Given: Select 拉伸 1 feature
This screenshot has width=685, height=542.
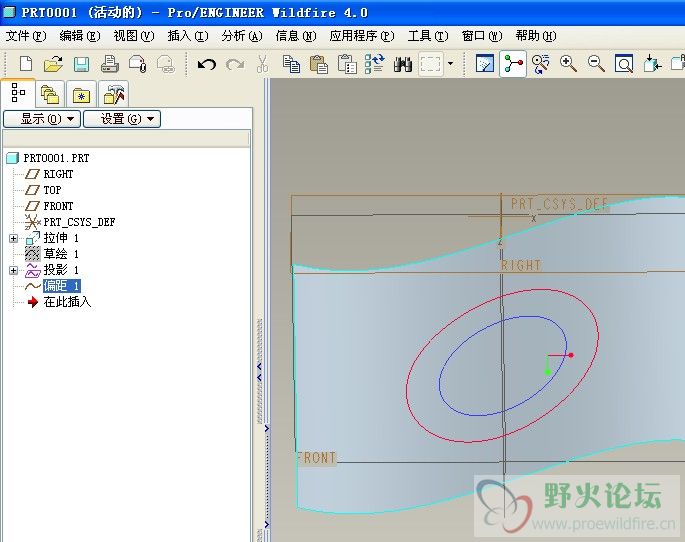Looking at the screenshot, I should (x=61, y=238).
